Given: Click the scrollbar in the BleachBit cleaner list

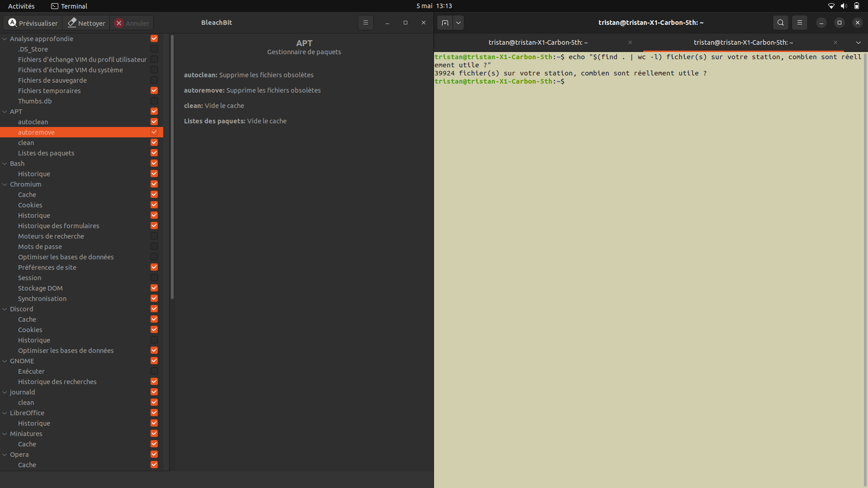Looking at the screenshot, I should (x=172, y=167).
